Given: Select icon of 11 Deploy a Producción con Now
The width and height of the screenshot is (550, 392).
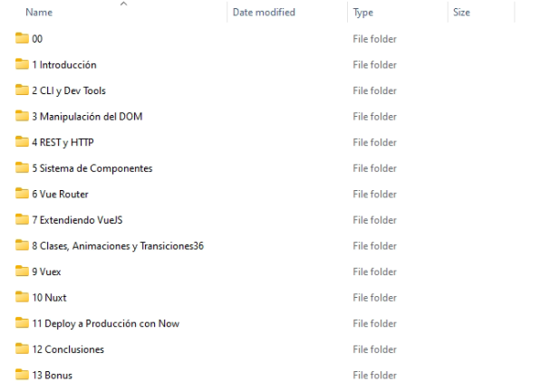Looking at the screenshot, I should pyautogui.click(x=22, y=323).
